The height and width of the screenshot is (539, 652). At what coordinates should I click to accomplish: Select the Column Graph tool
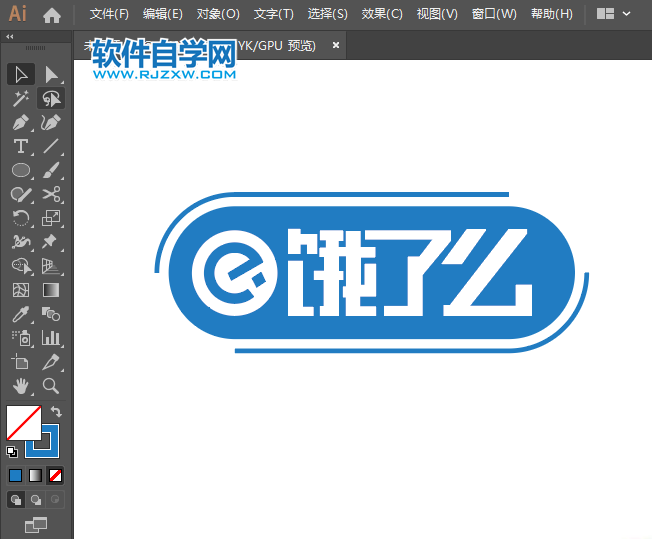pyautogui.click(x=51, y=338)
